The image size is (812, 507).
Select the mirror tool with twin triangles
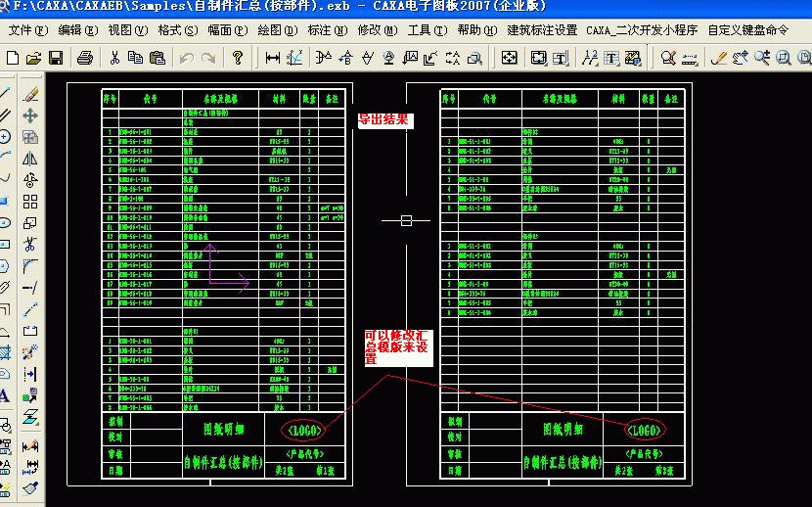[30, 159]
